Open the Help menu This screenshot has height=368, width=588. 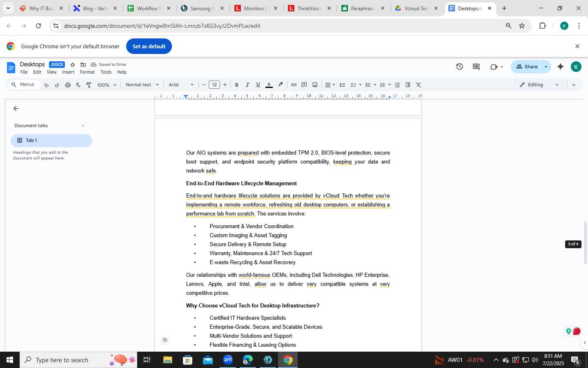(122, 72)
